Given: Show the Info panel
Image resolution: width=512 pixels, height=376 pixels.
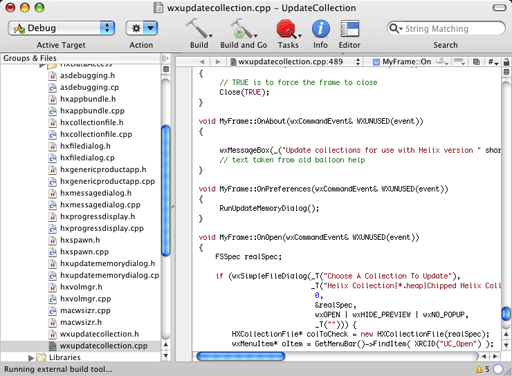Looking at the screenshot, I should (321, 28).
